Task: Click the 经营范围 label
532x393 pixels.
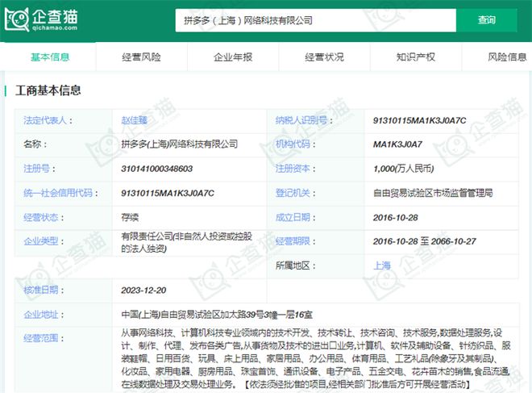Action: tap(41, 338)
